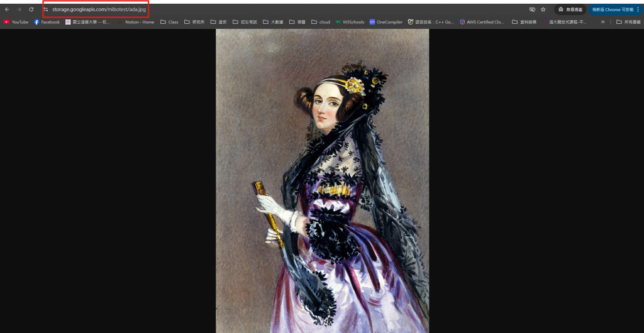
Task: Open the YouTube bookmark
Action: (16, 22)
